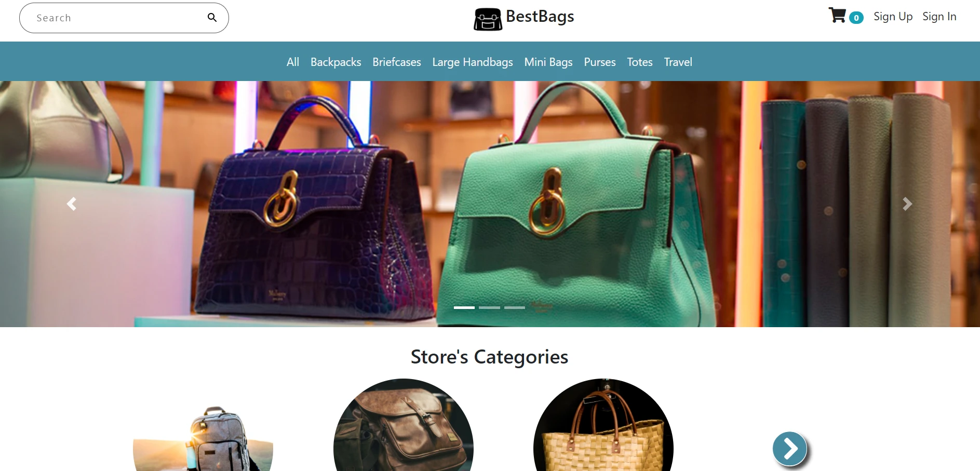Select the second carousel indicator bar
Image resolution: width=980 pixels, height=471 pixels.
click(489, 307)
